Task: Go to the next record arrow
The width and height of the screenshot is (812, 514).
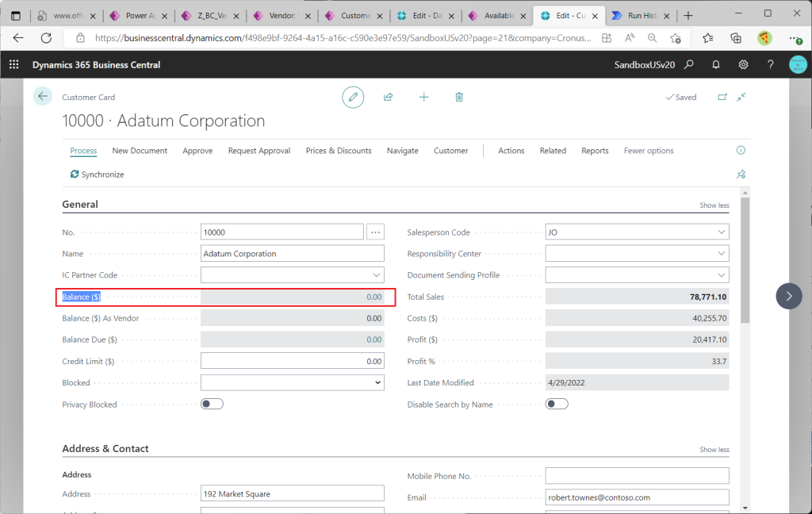Action: coord(789,296)
